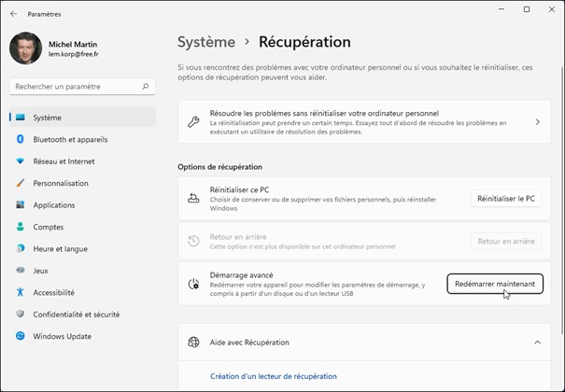The height and width of the screenshot is (392, 565).
Task: Select the Jeux category
Action: [x=41, y=271]
